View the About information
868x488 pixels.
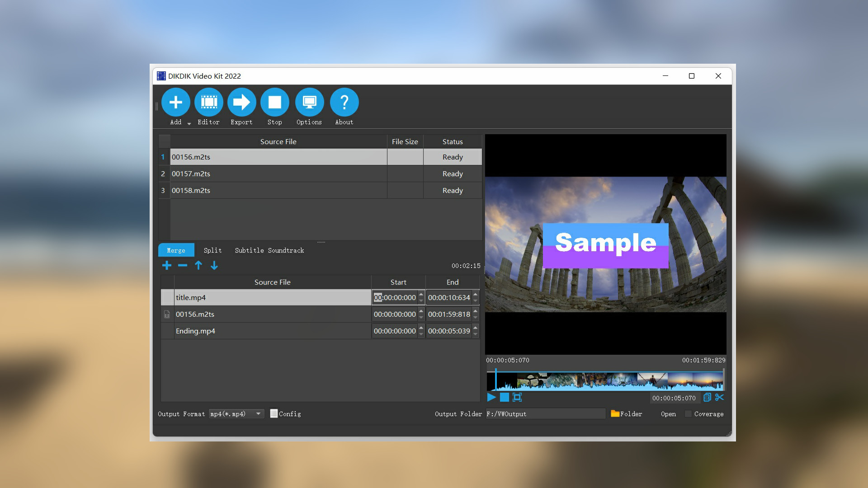[344, 103]
